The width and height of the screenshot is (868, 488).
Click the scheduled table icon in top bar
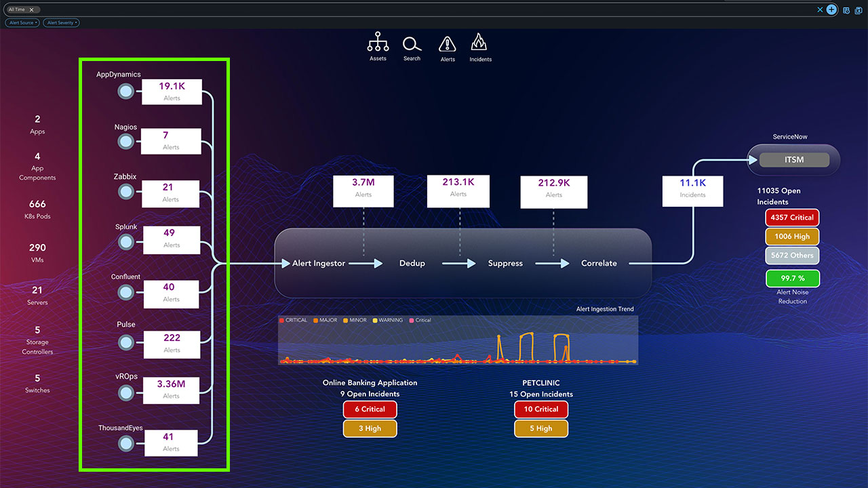pyautogui.click(x=846, y=10)
